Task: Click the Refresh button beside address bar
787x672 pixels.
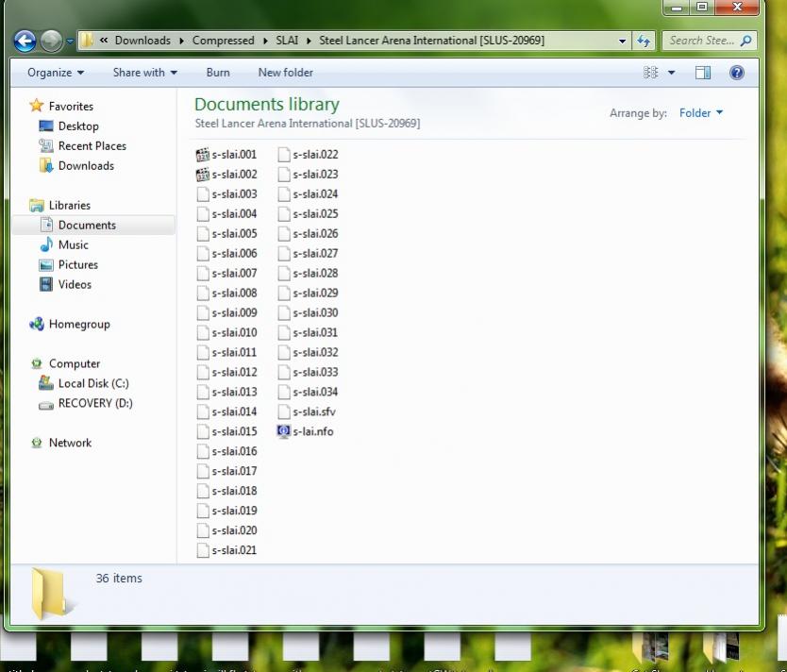Action: click(x=644, y=41)
